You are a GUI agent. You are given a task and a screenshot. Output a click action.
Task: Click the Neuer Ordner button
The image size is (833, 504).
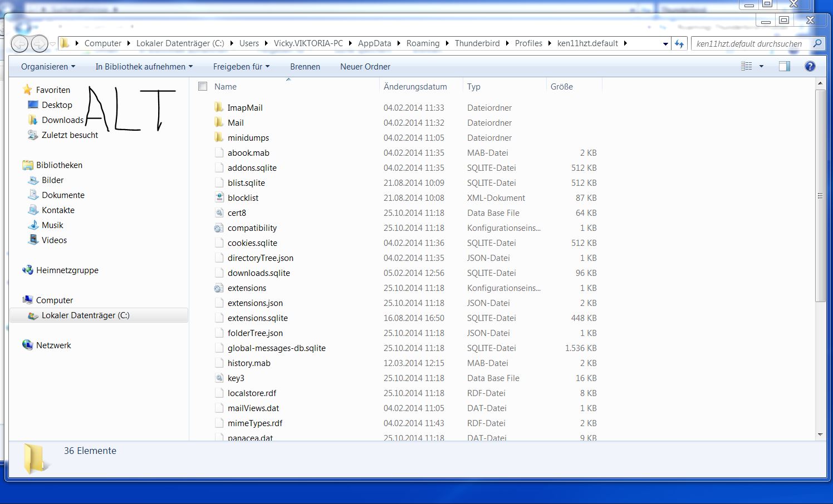pos(365,66)
